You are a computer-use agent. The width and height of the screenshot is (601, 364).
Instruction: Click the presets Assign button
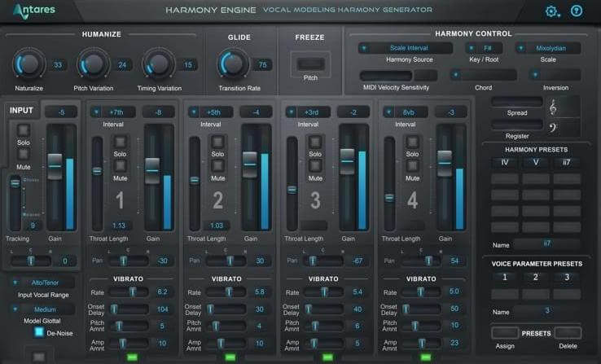[x=505, y=332]
